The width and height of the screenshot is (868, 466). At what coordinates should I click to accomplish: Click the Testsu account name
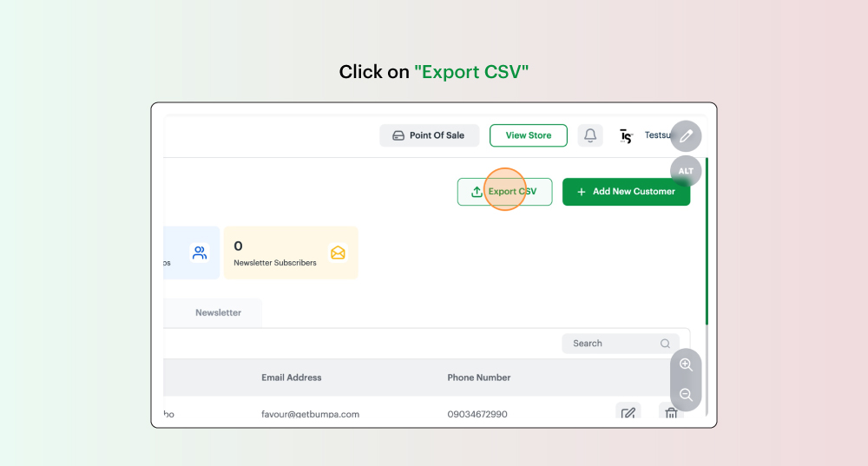click(658, 135)
